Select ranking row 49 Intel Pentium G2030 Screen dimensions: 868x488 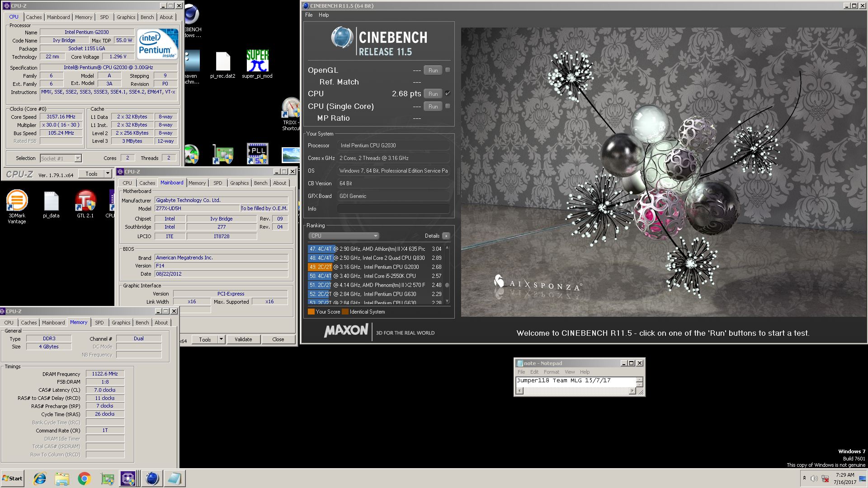[375, 267]
